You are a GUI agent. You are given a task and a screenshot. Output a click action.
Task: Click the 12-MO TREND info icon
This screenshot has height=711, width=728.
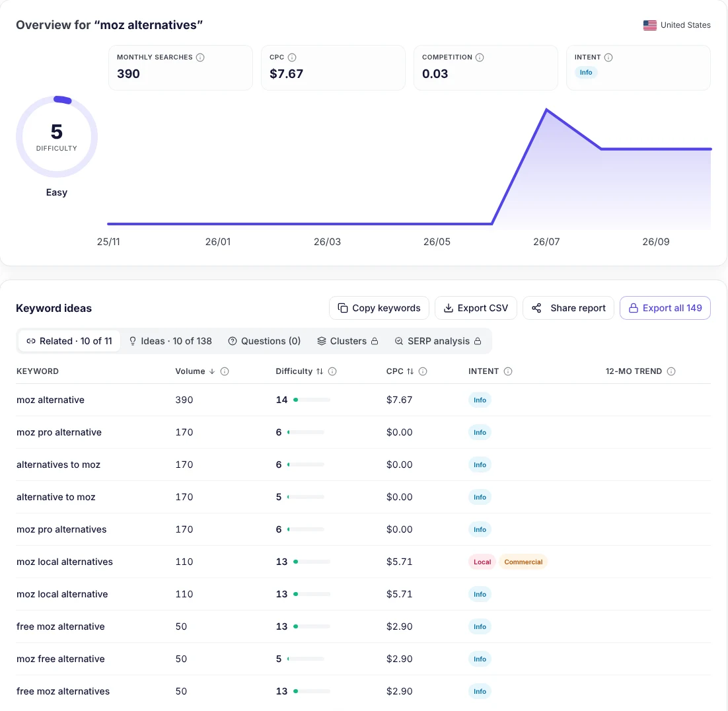pos(671,371)
